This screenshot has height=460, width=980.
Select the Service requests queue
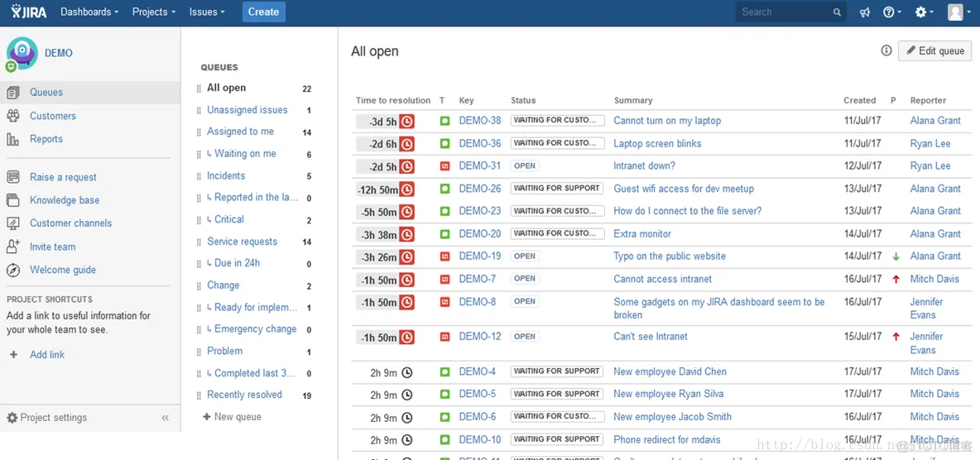click(x=242, y=242)
